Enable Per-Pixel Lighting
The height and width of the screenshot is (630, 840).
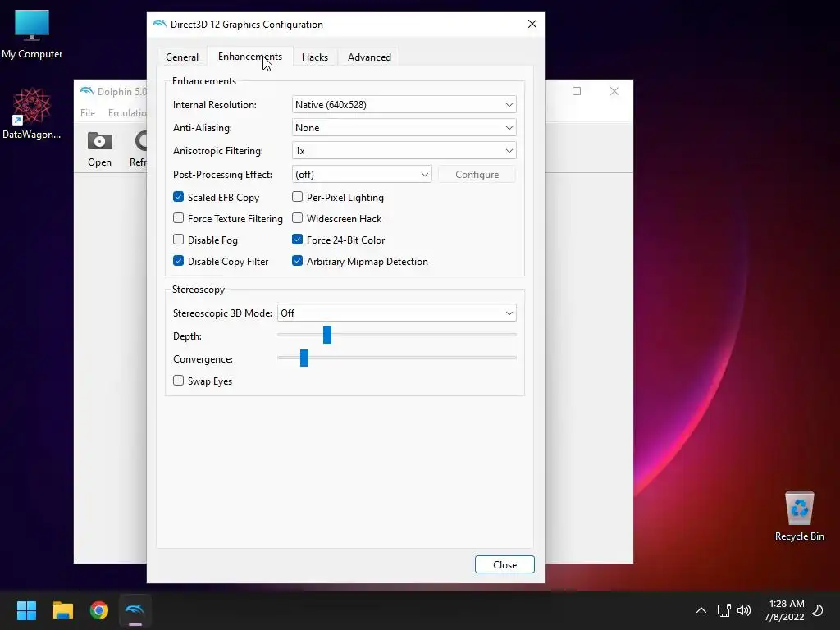(x=297, y=197)
